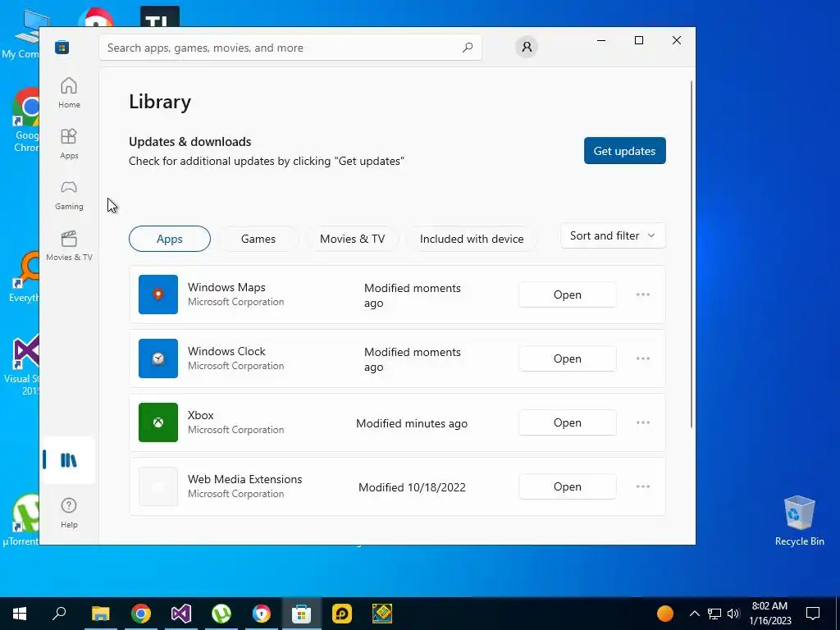
Task: Click the Updates & downloads heading
Action: [x=189, y=141]
